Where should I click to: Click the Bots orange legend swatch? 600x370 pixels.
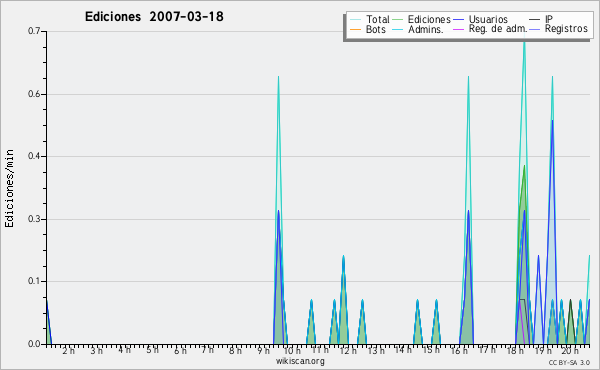click(355, 29)
